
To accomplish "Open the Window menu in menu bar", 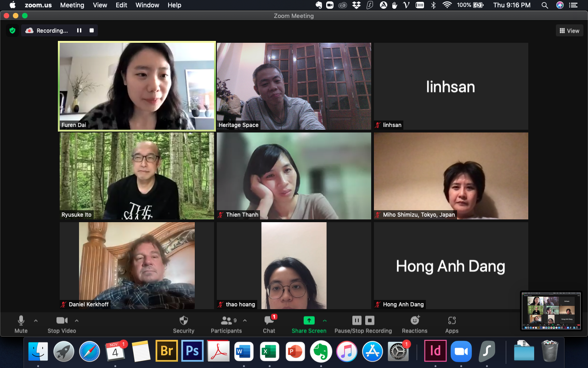I will point(147,5).
